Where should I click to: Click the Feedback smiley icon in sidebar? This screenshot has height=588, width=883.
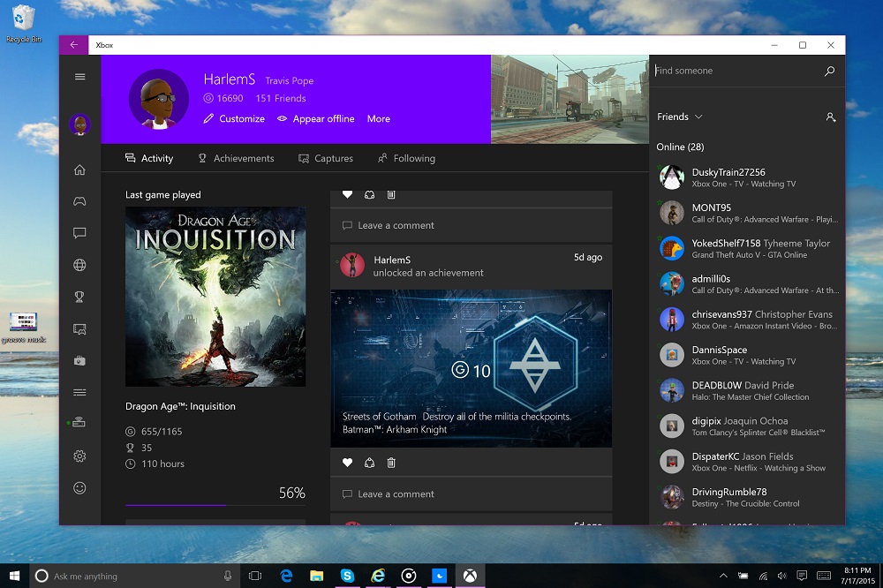click(80, 487)
